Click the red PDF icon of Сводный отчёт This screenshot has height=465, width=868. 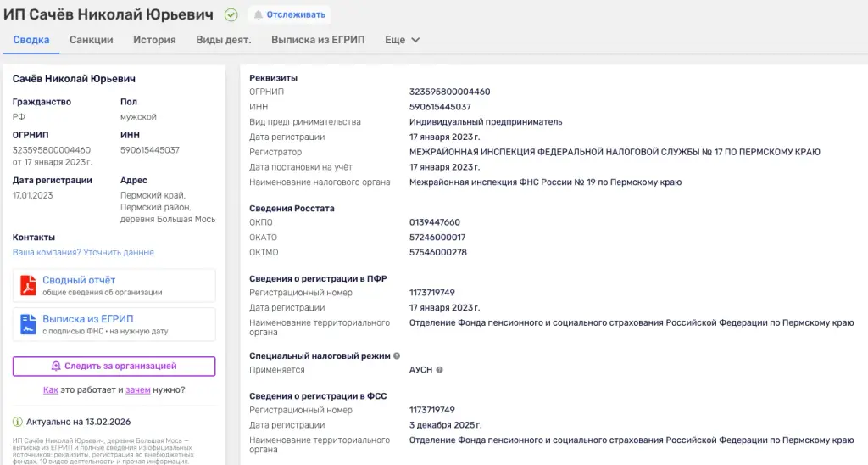click(28, 285)
